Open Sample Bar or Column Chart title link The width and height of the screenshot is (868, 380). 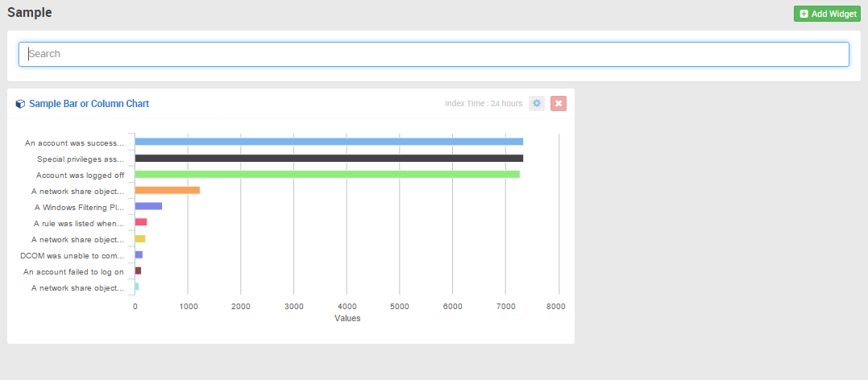click(x=89, y=103)
